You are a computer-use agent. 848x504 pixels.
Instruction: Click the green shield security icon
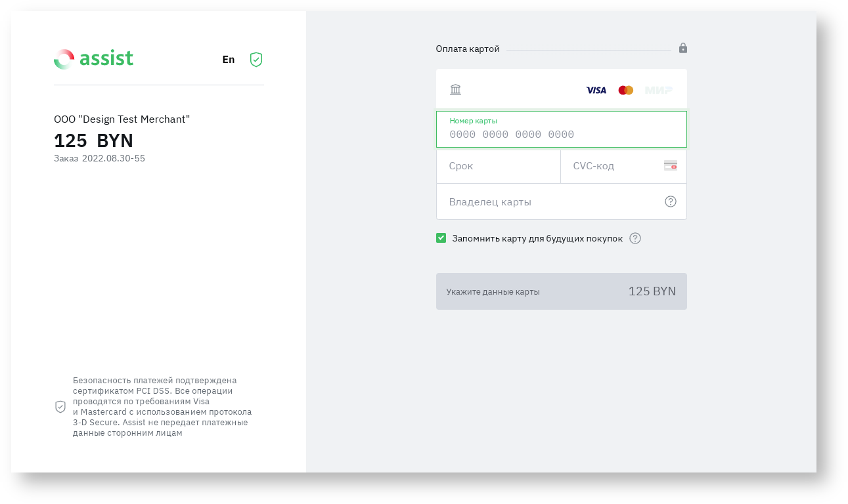(256, 60)
